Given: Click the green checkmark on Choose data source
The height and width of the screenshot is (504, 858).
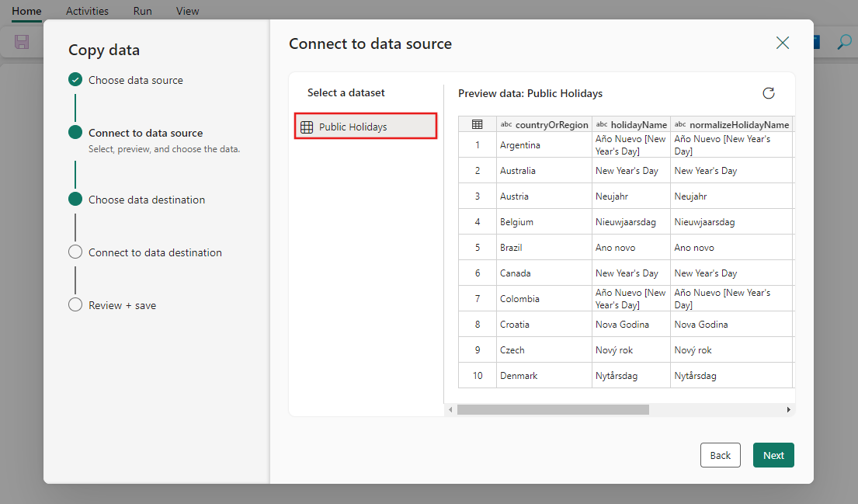Looking at the screenshot, I should [x=75, y=79].
